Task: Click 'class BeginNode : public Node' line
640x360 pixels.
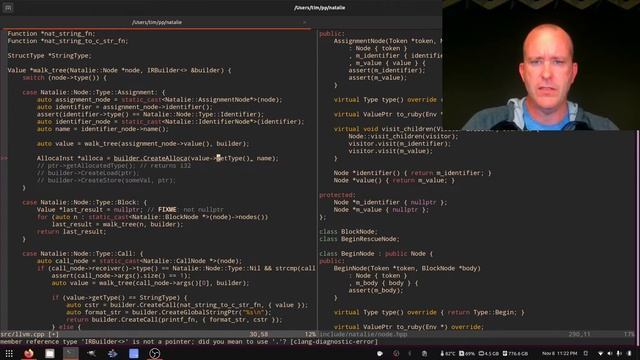Action: click(x=376, y=253)
